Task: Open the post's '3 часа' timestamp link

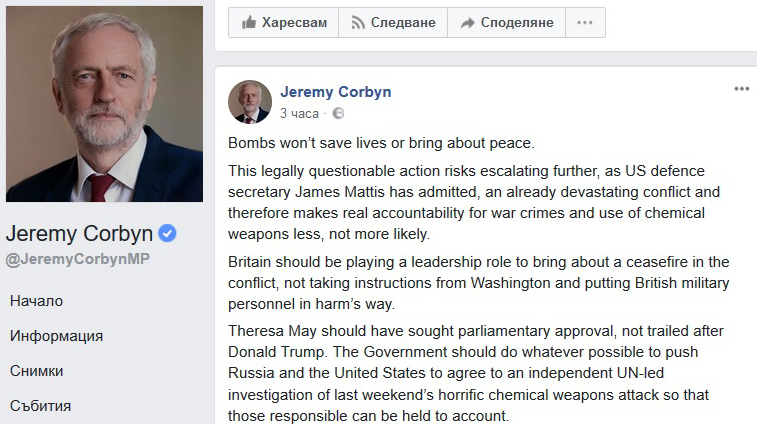Action: click(299, 114)
